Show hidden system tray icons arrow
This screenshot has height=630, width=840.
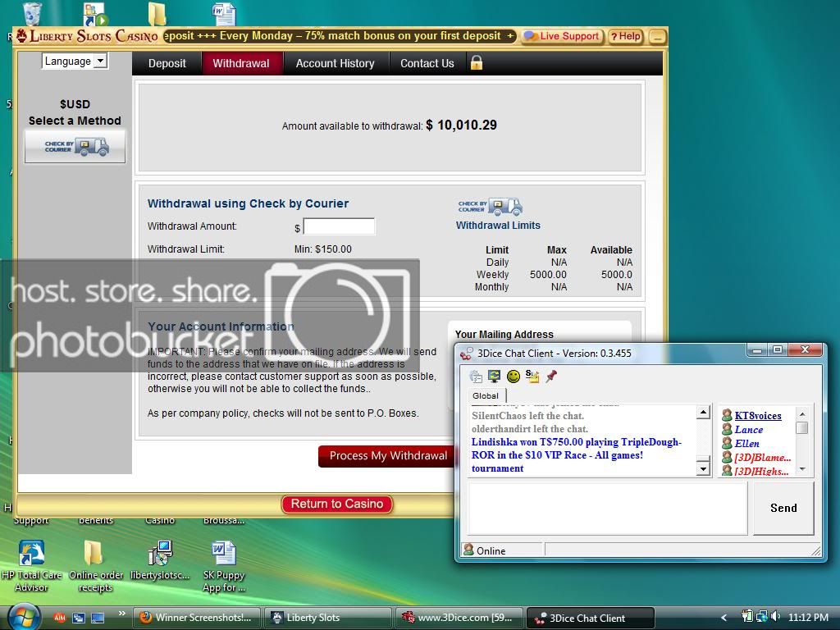pos(724,618)
